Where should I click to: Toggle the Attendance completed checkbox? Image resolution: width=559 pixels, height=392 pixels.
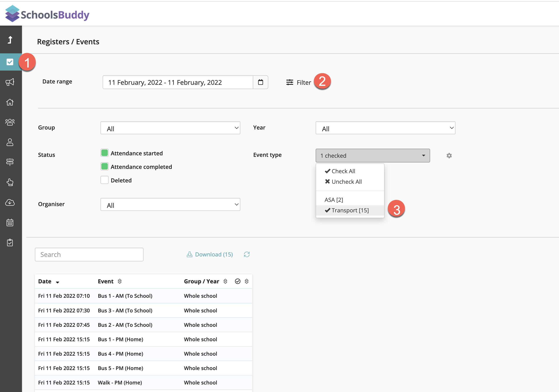coord(104,167)
